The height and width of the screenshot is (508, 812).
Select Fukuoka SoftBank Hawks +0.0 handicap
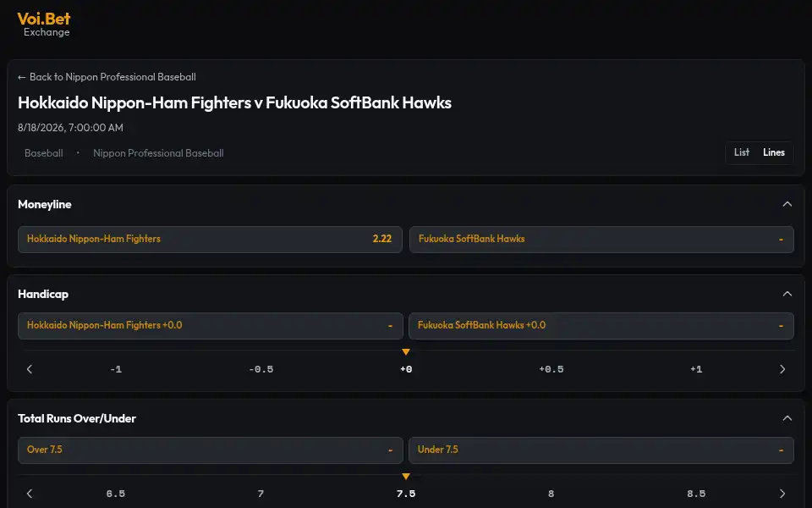coord(601,325)
